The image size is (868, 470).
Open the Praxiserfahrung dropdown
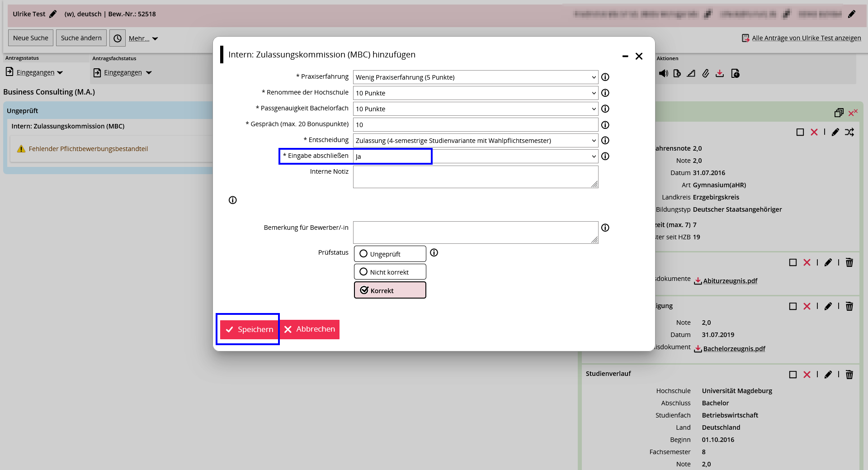pos(475,77)
